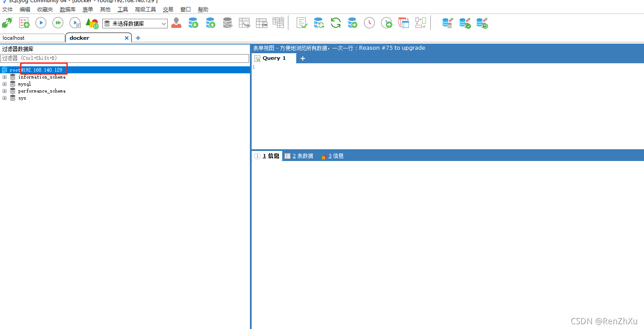This screenshot has width=644, height=329.
Task: Click clock with green arrow icon
Action: 387,23
